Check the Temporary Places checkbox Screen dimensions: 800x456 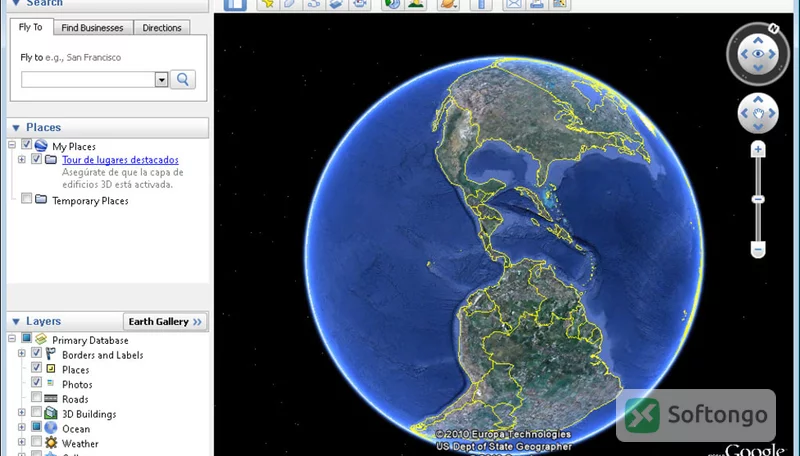click(27, 198)
